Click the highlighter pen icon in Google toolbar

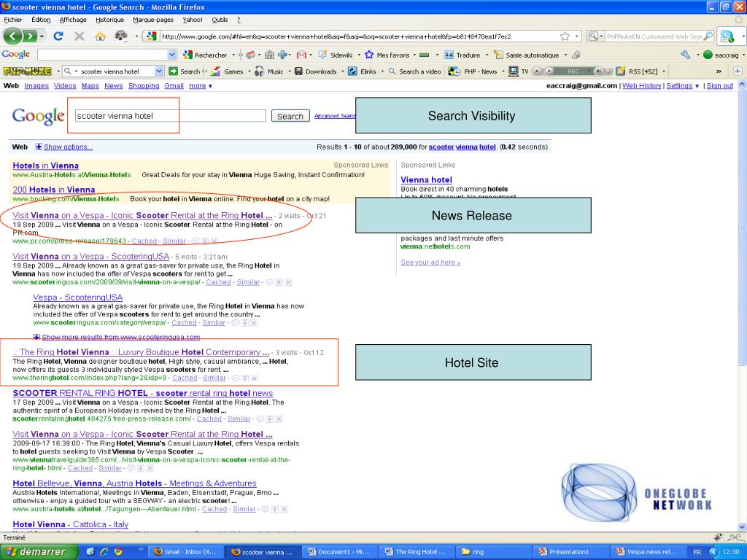576,55
